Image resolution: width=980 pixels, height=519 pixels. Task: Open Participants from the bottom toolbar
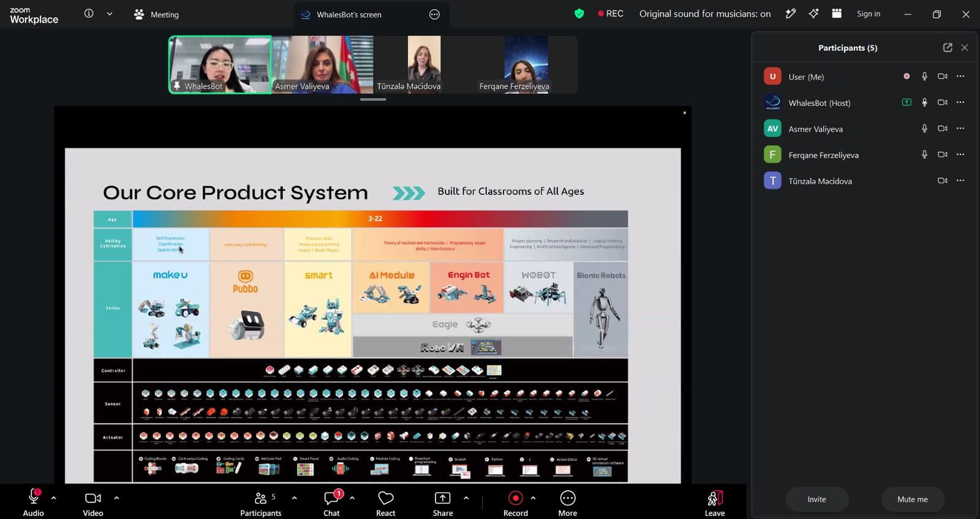click(x=261, y=503)
